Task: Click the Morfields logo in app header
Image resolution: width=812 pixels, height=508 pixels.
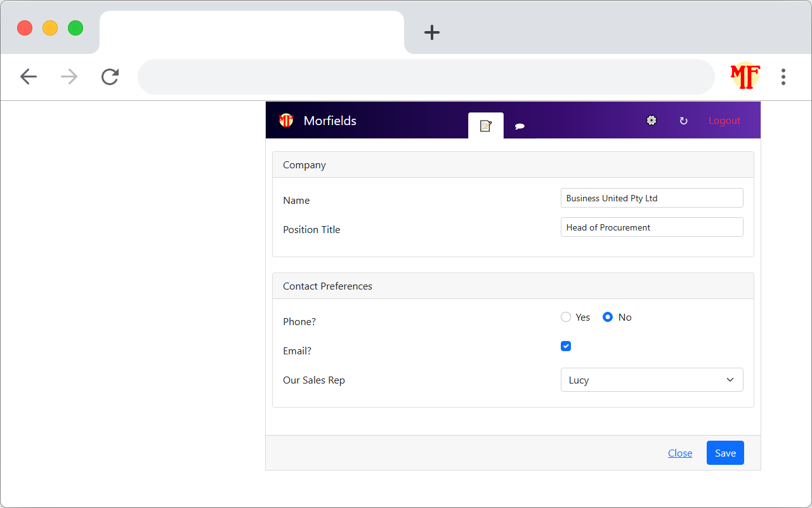Action: 286,121
